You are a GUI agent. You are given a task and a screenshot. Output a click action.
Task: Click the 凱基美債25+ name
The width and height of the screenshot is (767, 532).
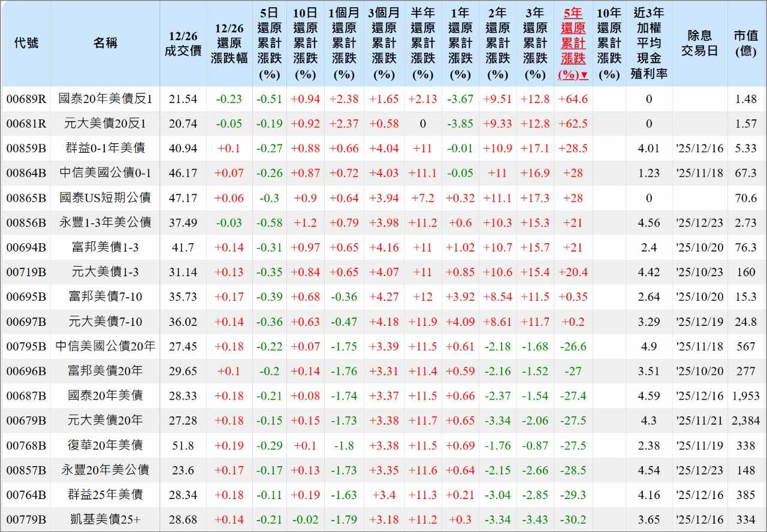pos(105,519)
